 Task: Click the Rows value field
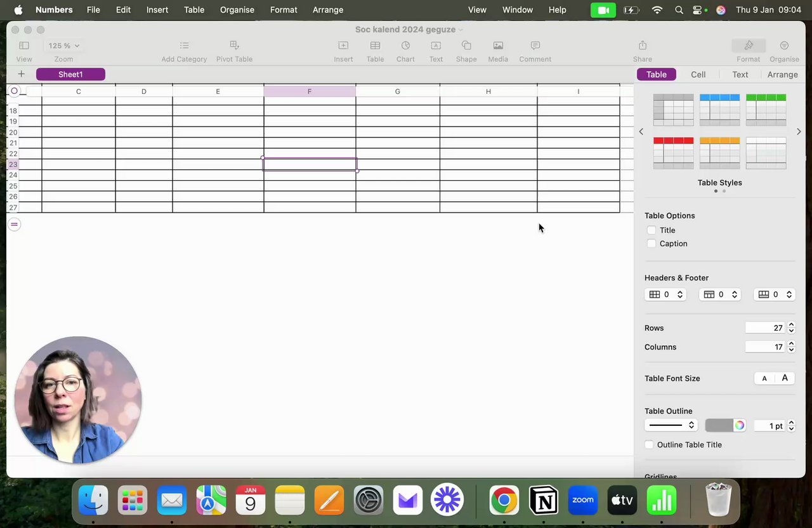pyautogui.click(x=765, y=328)
